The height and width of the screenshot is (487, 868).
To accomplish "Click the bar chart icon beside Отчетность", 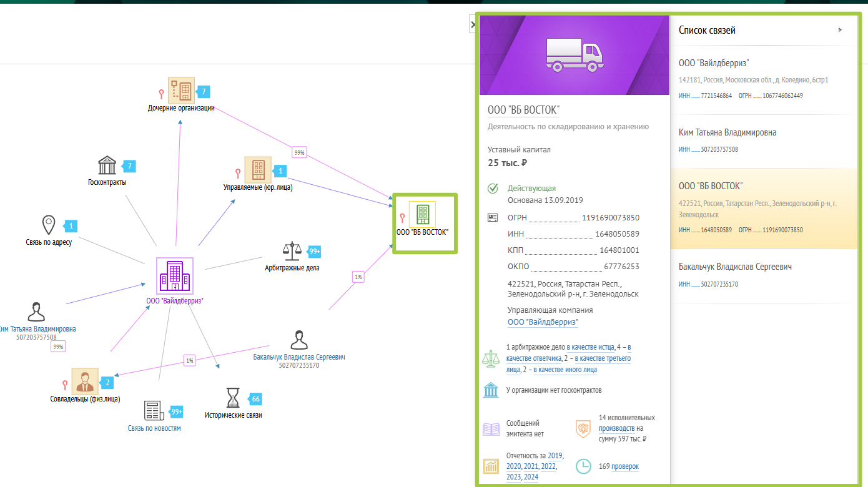I will click(491, 466).
